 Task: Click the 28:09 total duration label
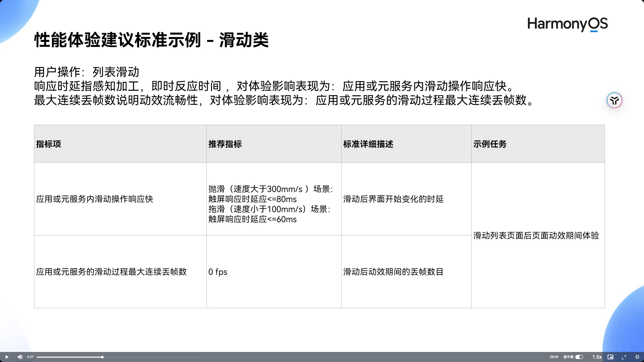[554, 357]
